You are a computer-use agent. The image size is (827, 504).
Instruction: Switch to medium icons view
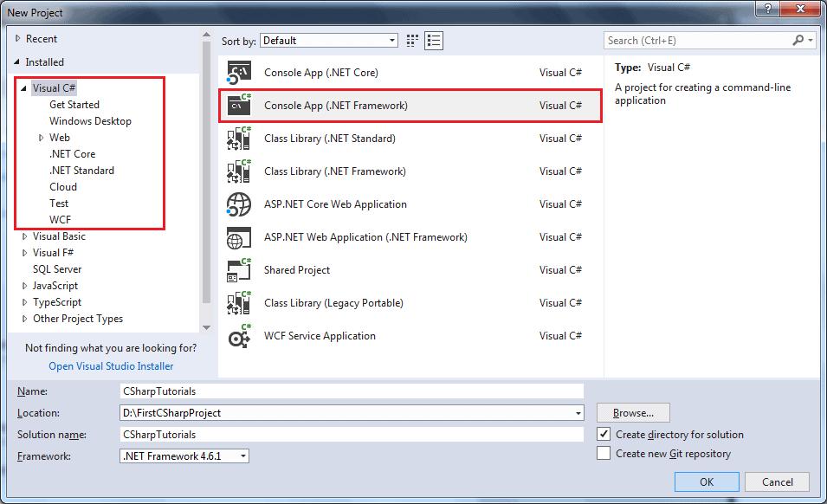[x=412, y=40]
